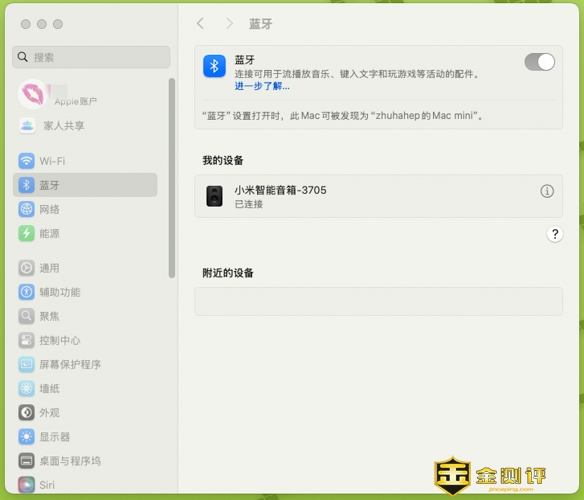This screenshot has width=584, height=500.
Task: Click the 搜索 search field
Action: [x=91, y=57]
